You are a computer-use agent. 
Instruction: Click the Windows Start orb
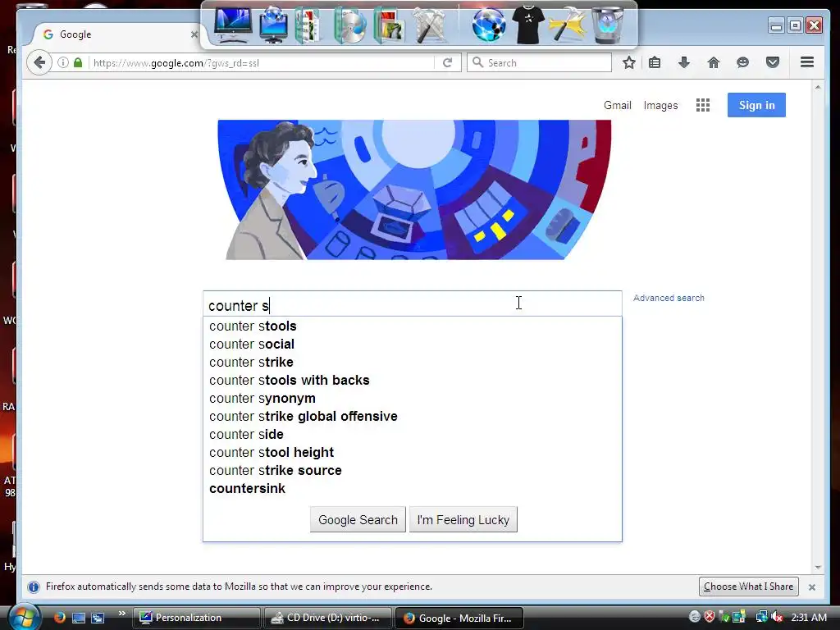[24, 617]
